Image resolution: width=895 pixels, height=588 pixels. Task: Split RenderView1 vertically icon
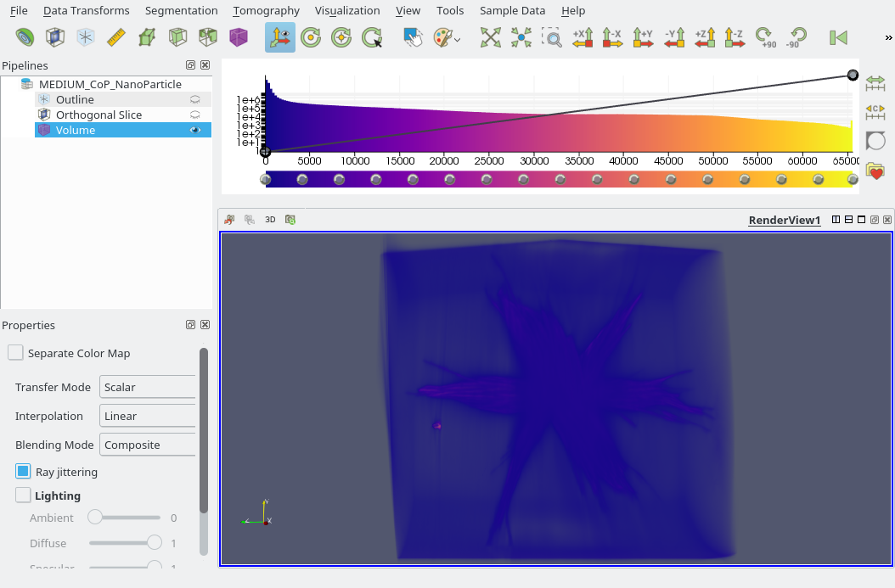pos(849,220)
